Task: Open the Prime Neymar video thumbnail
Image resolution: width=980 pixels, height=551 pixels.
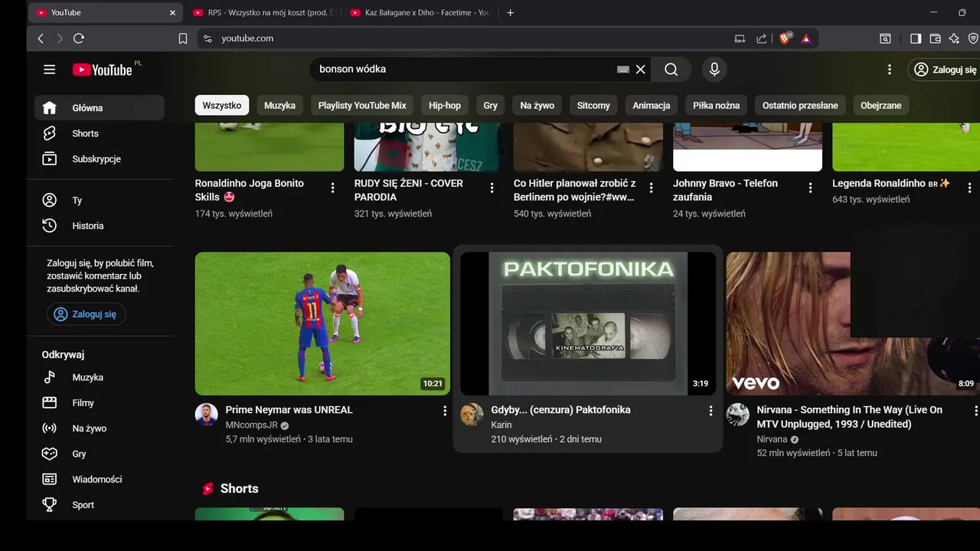Action: 322,324
